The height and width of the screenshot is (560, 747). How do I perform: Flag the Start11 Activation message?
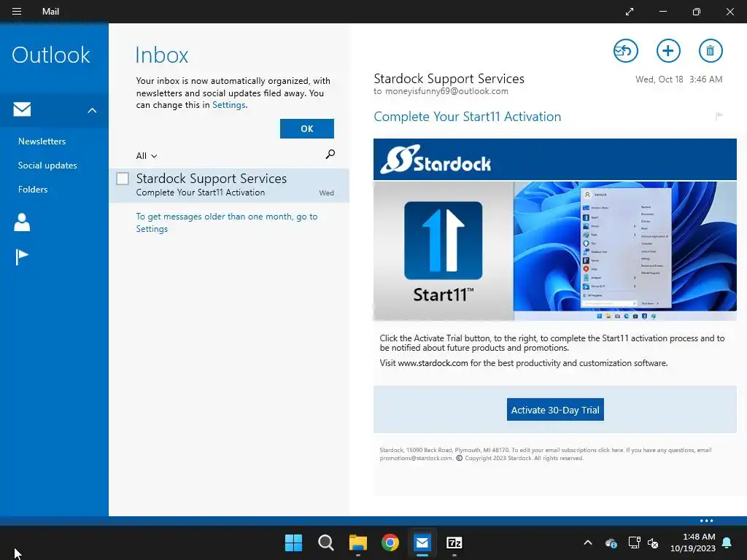[719, 116]
